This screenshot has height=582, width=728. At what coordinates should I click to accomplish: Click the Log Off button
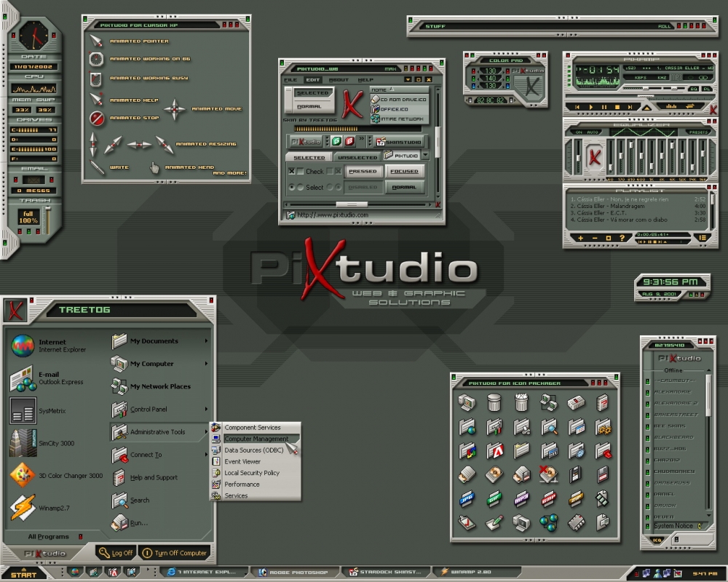[x=116, y=553]
